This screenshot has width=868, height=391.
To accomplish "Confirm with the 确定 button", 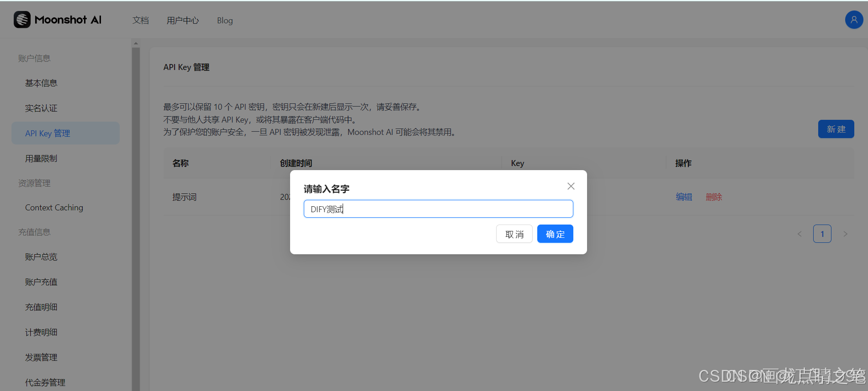I will pyautogui.click(x=555, y=234).
